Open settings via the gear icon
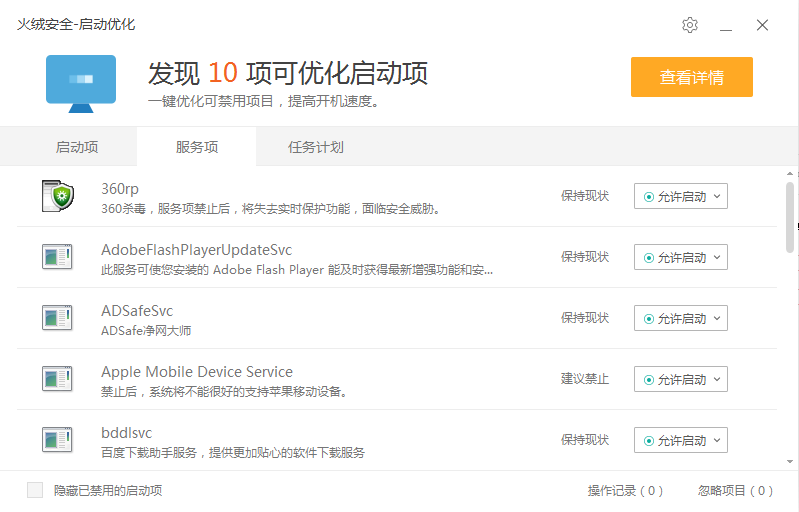 [x=689, y=25]
